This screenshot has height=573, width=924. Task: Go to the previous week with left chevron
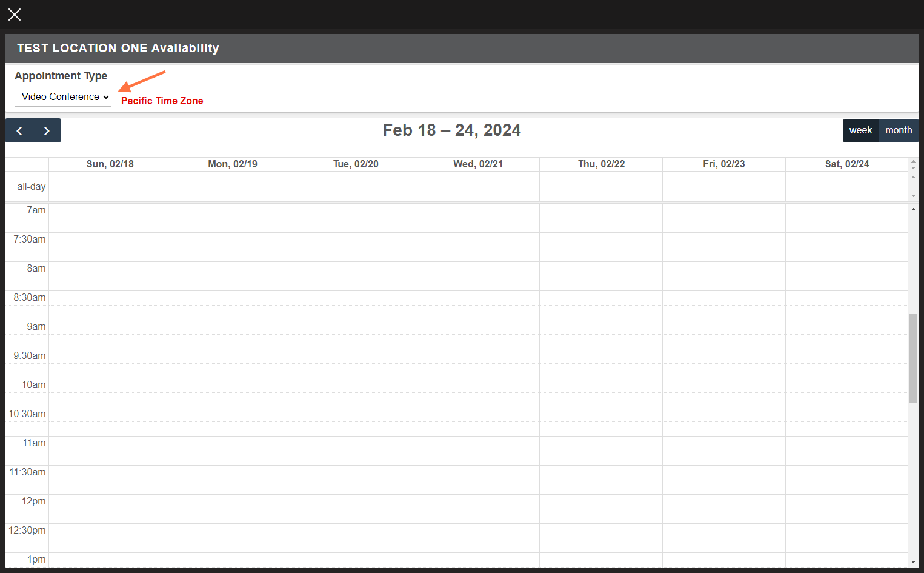pyautogui.click(x=19, y=131)
